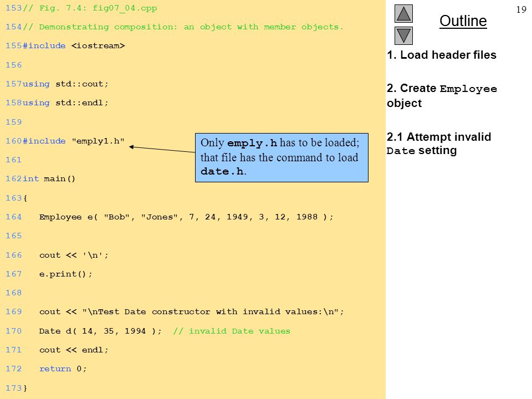
Task: Click 'cout << '\n';' on line 166
Action: tap(74, 255)
